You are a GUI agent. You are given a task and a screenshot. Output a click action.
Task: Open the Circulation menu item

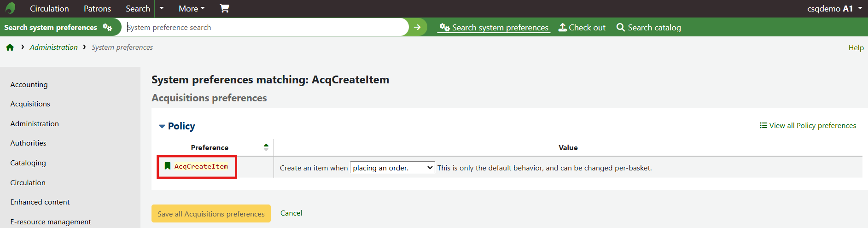coord(49,8)
